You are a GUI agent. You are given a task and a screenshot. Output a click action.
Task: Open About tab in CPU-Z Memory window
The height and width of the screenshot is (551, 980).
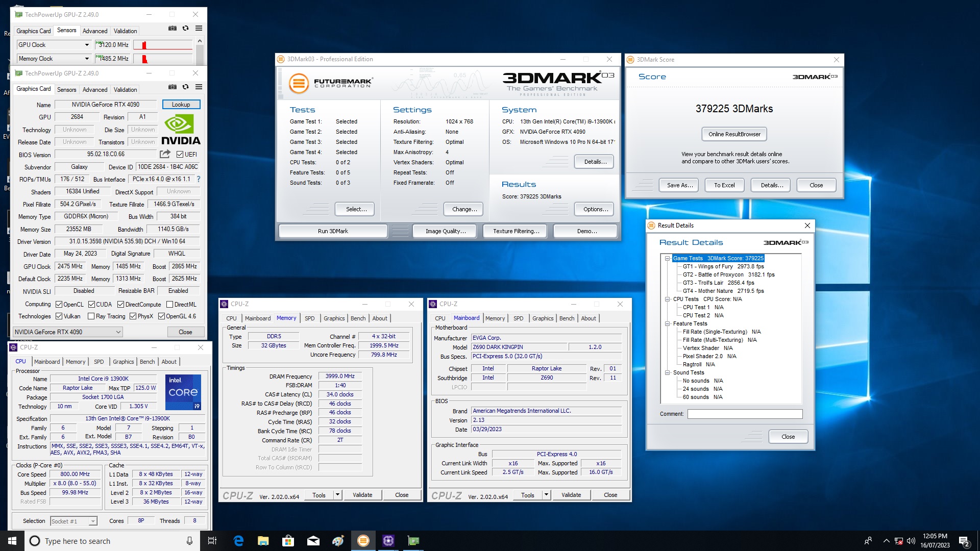380,318
